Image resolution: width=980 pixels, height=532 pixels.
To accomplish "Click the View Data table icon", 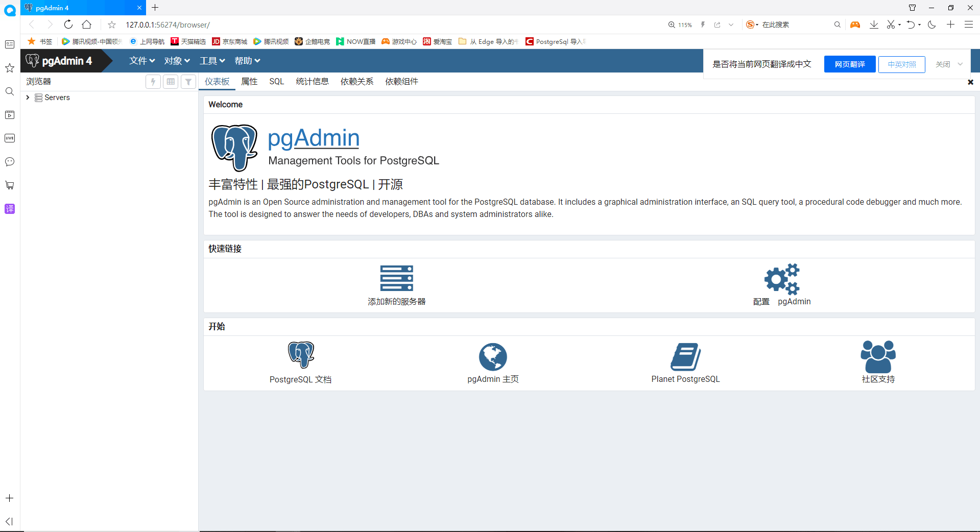I will [171, 82].
